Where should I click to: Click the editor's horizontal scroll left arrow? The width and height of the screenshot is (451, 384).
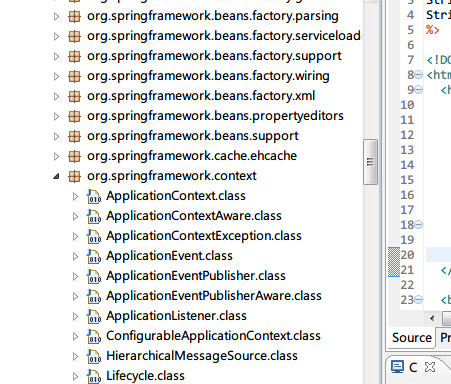click(x=432, y=318)
